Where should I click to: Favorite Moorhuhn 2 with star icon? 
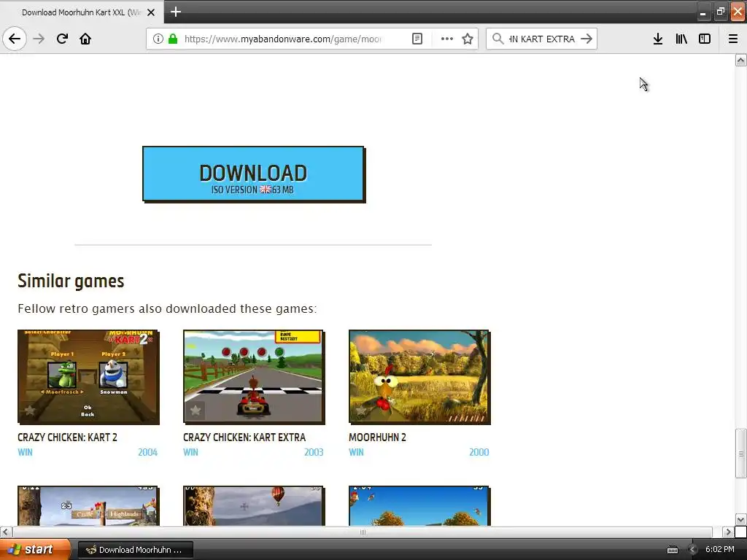click(360, 410)
